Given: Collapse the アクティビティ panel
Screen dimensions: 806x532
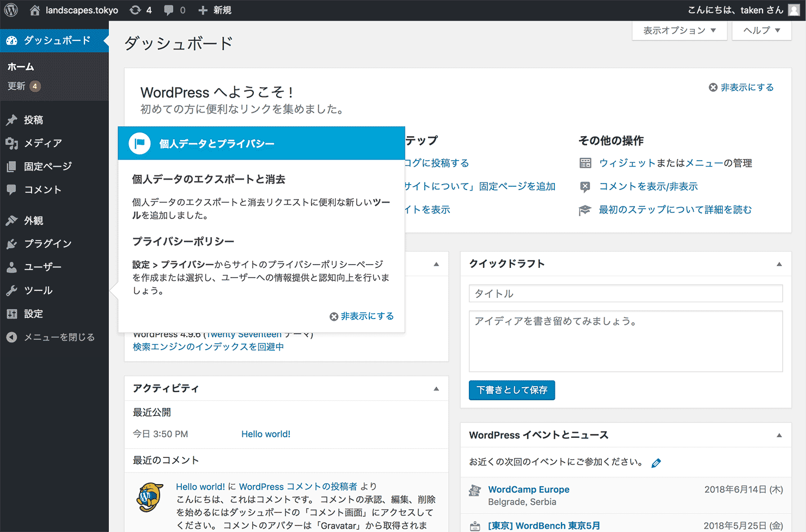Looking at the screenshot, I should (436, 389).
